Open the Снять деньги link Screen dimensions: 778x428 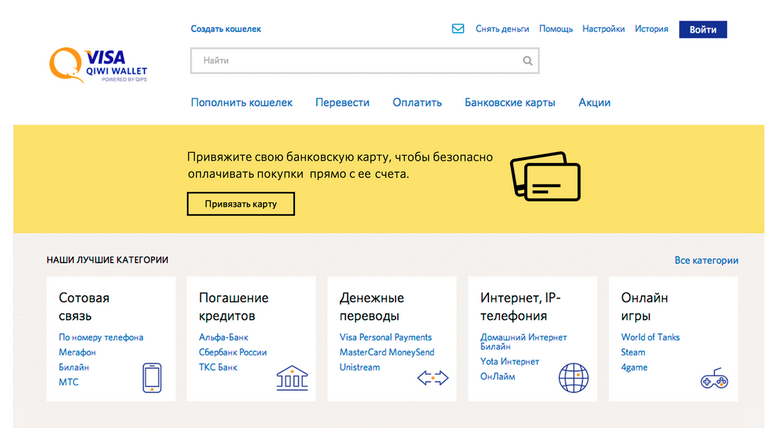(502, 29)
